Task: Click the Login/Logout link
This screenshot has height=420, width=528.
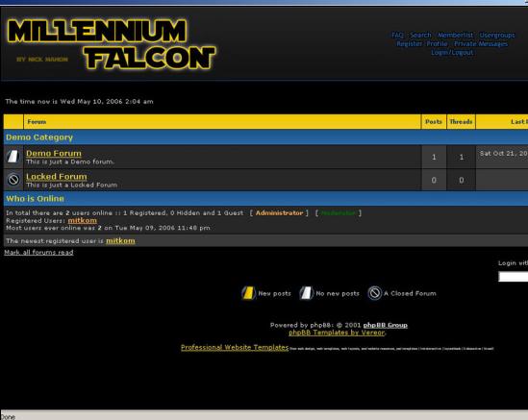Action: [452, 53]
